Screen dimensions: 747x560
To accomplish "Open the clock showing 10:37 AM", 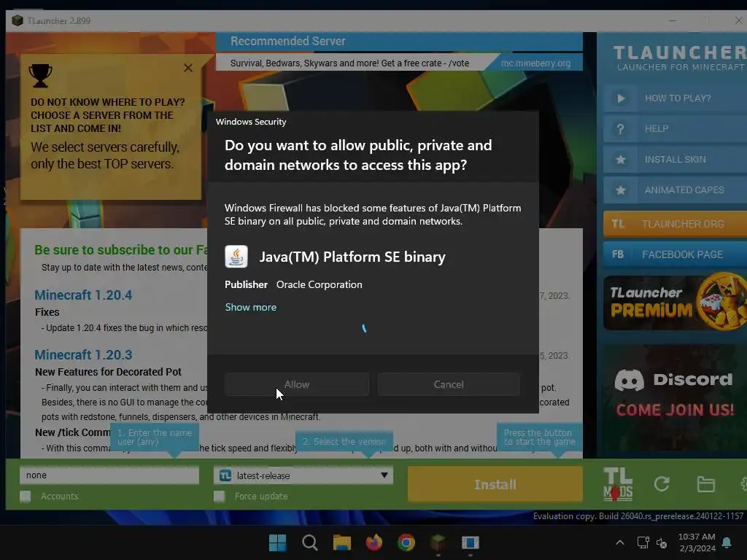I will point(697,542).
